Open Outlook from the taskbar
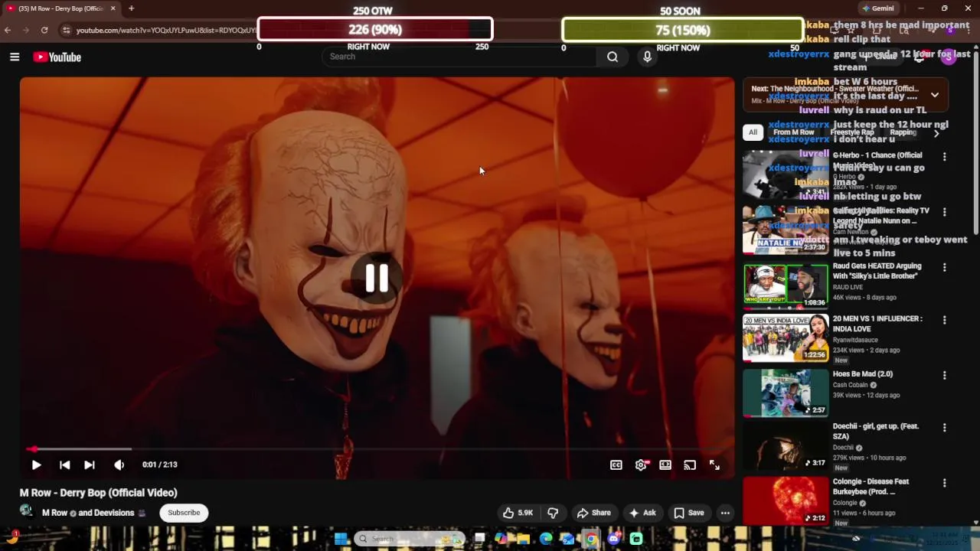980x551 pixels. pyautogui.click(x=568, y=539)
